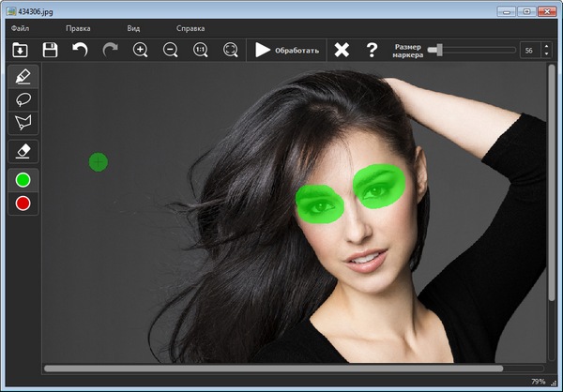Click the X cancel icon in toolbar
563x392 pixels.
point(342,50)
